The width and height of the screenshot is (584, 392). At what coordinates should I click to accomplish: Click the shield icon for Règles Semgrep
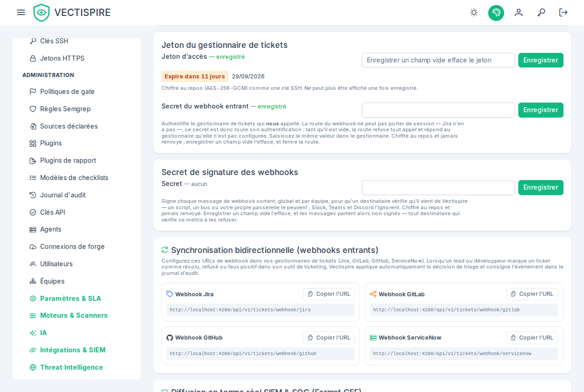33,109
